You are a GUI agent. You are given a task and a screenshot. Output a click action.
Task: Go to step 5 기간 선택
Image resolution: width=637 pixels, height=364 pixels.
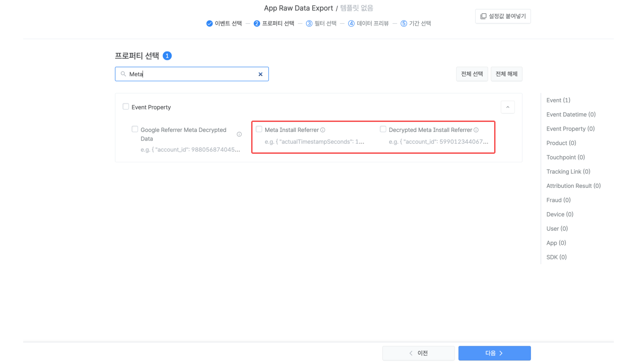point(416,24)
